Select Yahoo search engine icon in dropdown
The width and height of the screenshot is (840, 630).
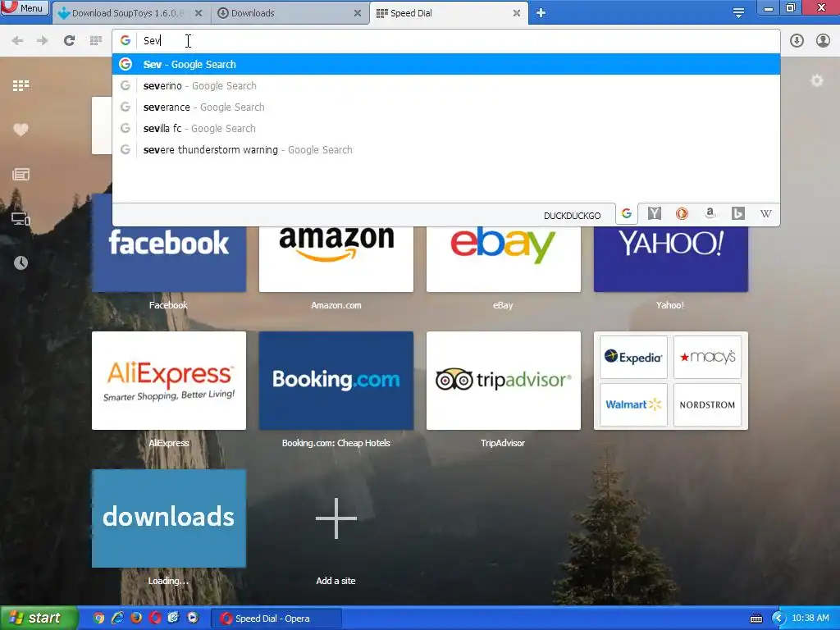654,214
